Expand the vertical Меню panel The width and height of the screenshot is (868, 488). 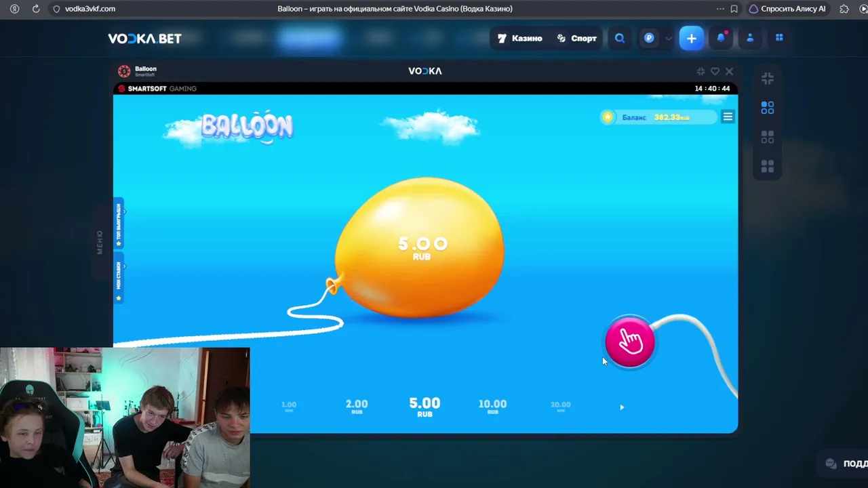100,242
